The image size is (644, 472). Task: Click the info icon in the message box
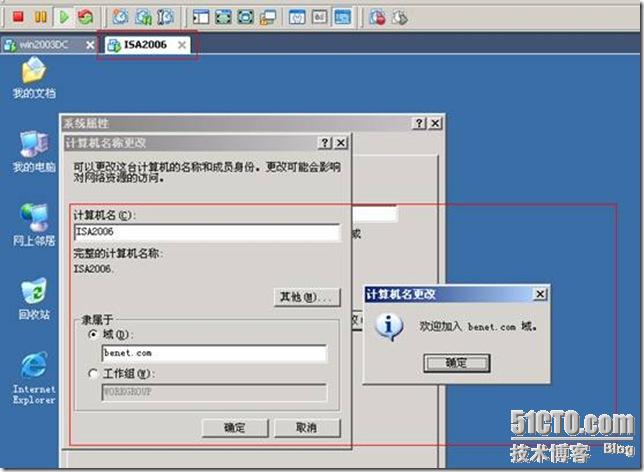coord(389,327)
